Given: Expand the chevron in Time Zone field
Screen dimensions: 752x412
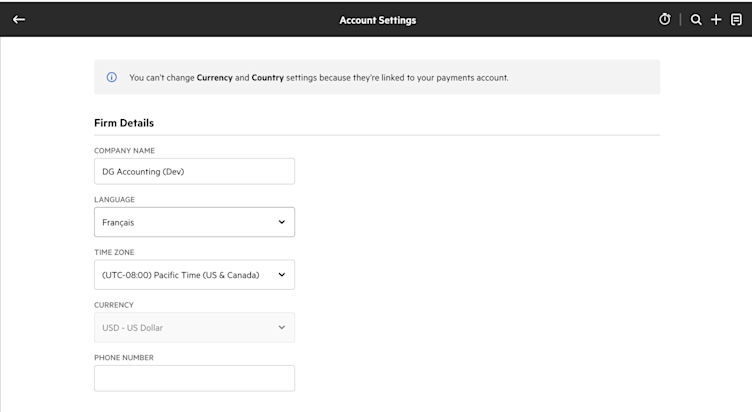Looking at the screenshot, I should pyautogui.click(x=282, y=275).
